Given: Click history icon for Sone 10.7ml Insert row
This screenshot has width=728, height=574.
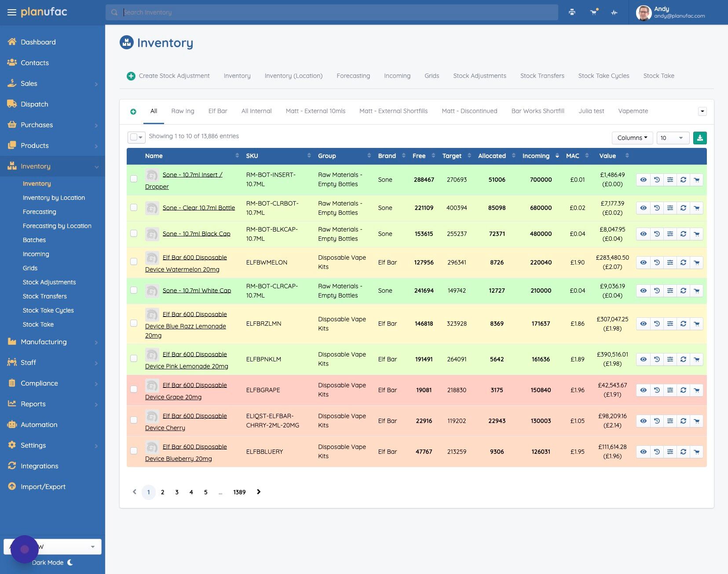Looking at the screenshot, I should pyautogui.click(x=657, y=180).
